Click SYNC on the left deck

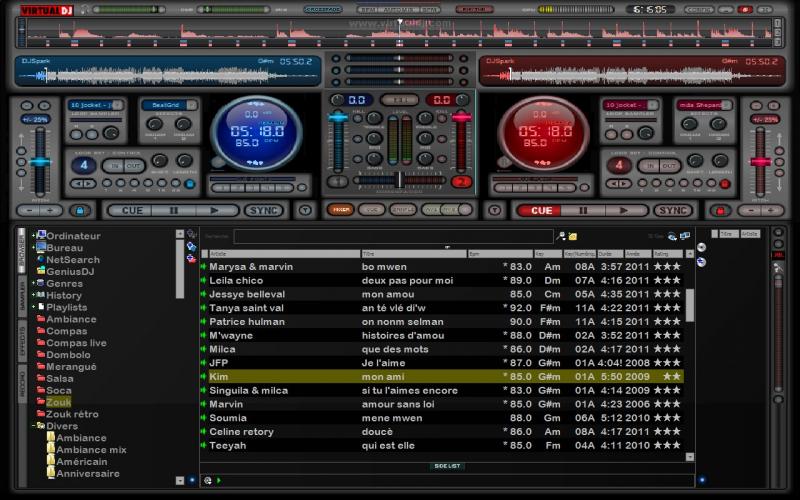click(x=264, y=211)
